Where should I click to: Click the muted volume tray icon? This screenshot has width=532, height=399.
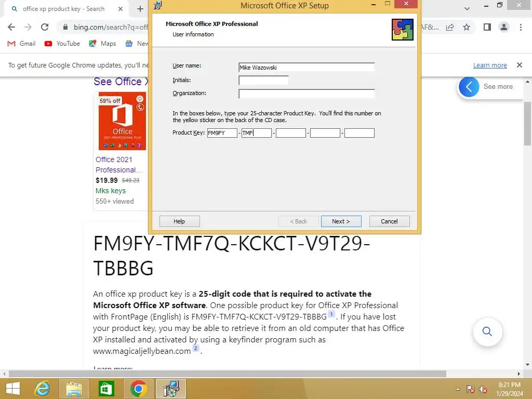tap(483, 389)
